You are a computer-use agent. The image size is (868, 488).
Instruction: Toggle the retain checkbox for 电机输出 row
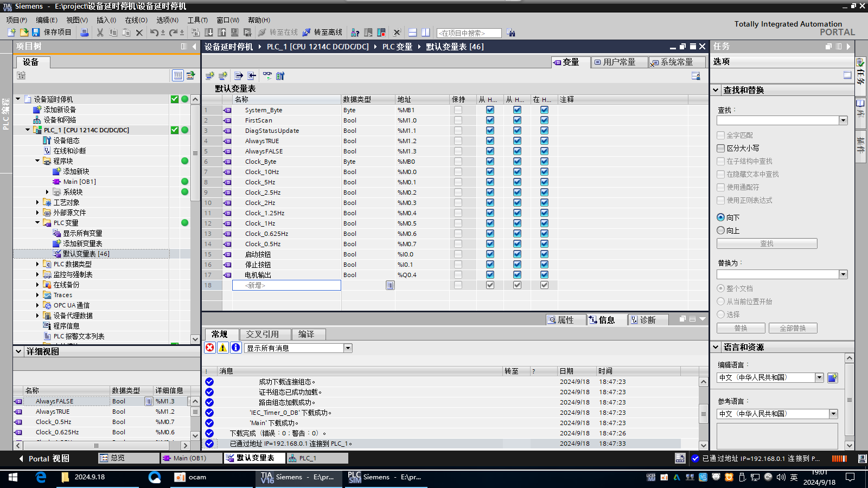tap(458, 274)
